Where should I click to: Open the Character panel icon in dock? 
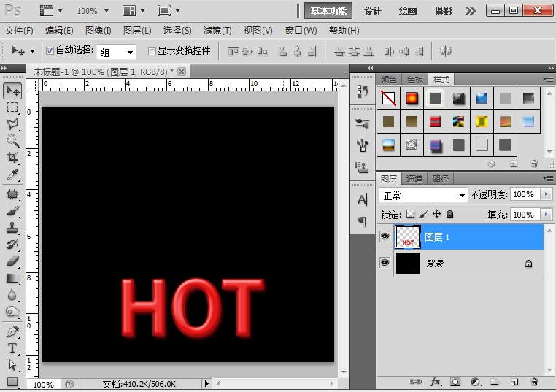click(x=363, y=200)
